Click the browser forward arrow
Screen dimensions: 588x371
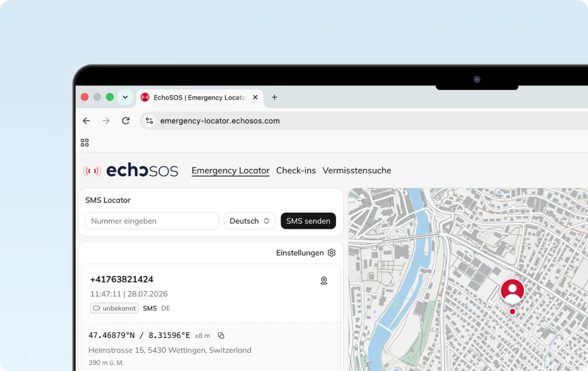tap(106, 121)
